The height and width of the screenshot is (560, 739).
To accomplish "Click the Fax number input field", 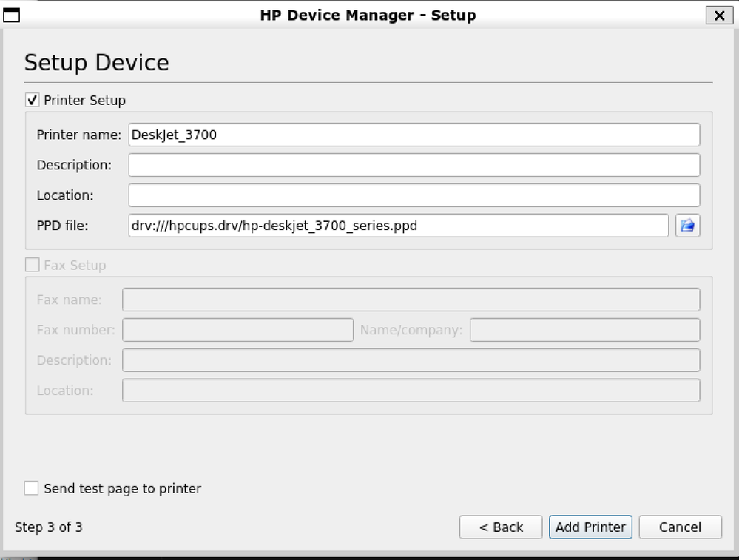I will point(237,330).
